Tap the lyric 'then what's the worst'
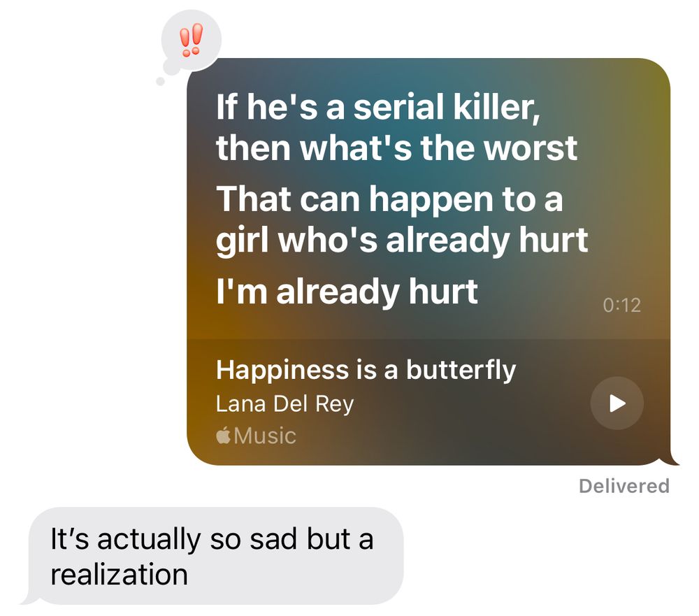 [397, 148]
